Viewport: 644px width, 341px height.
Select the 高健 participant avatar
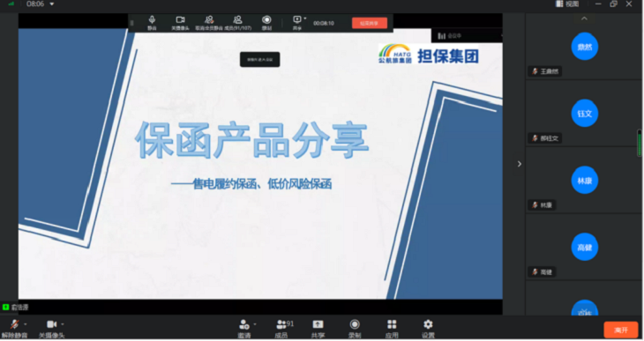pyautogui.click(x=584, y=247)
